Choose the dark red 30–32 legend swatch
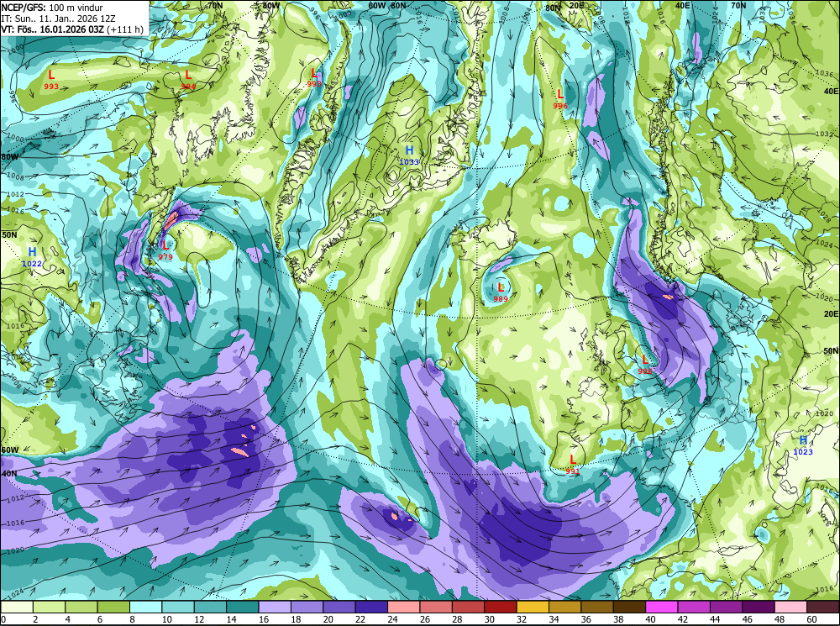 pyautogui.click(x=501, y=607)
